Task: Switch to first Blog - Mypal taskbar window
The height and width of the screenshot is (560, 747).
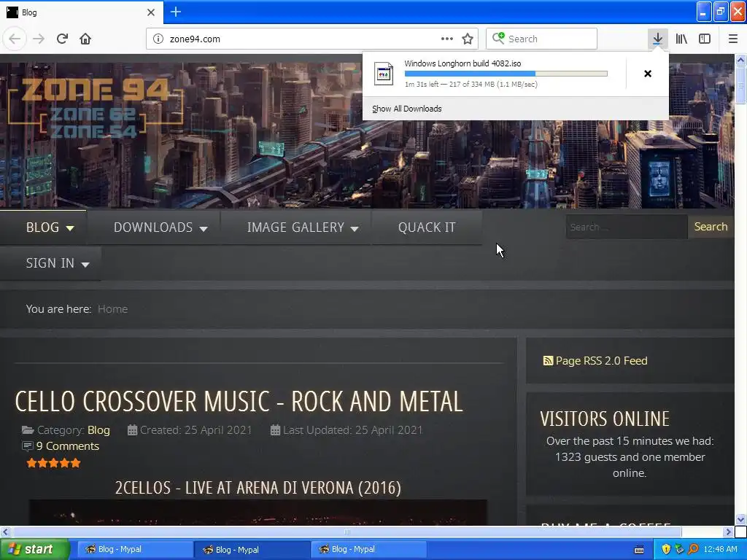Action: [x=134, y=549]
